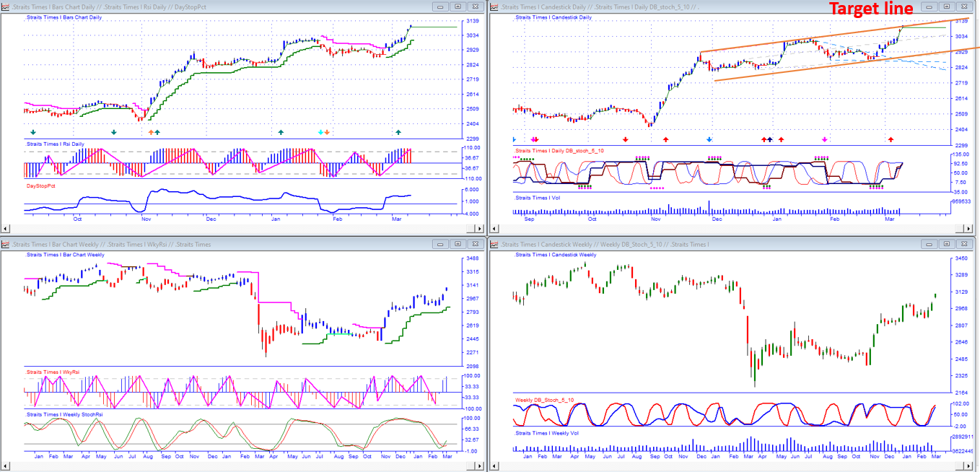Minimize the Candlestick Weekly window

coord(929,245)
